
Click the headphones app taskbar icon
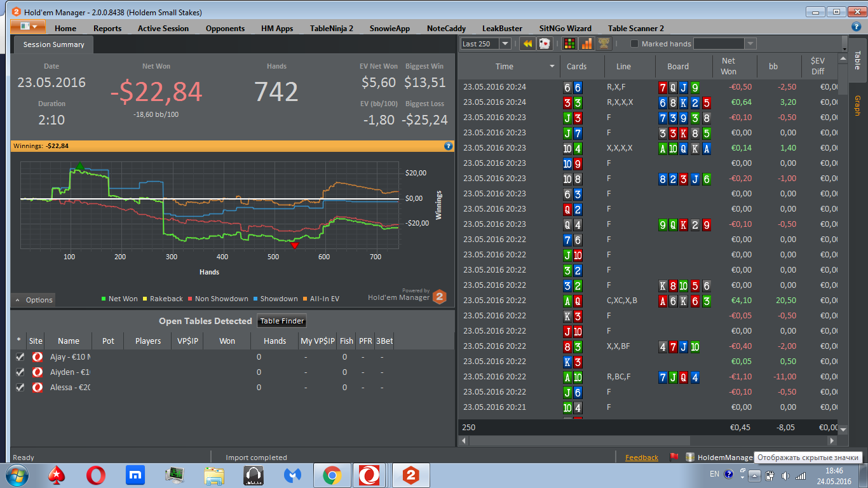(x=254, y=475)
